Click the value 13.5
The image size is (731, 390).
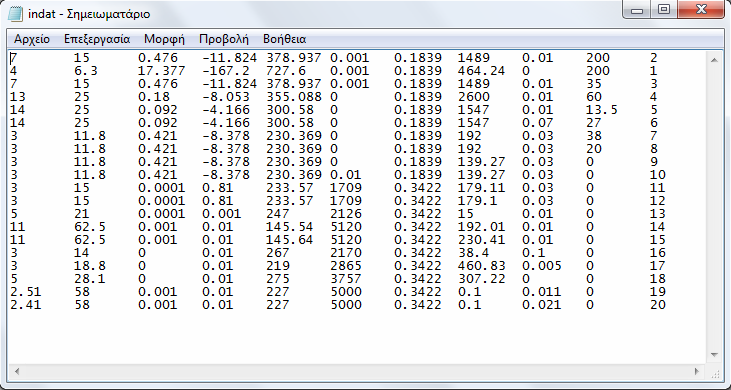click(x=601, y=110)
